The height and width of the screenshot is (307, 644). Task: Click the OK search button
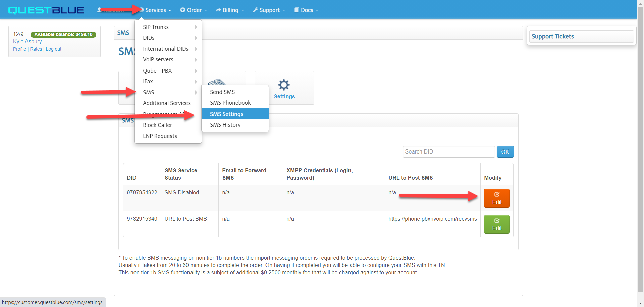(505, 152)
